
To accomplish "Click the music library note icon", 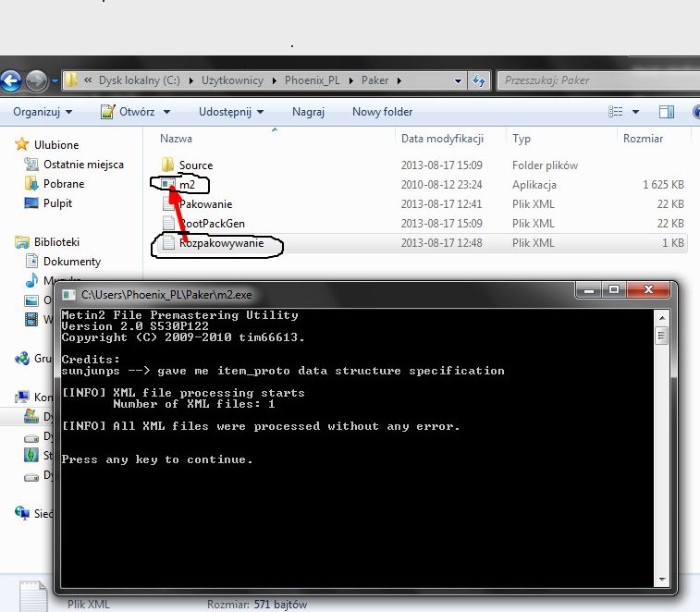I will pyautogui.click(x=31, y=280).
